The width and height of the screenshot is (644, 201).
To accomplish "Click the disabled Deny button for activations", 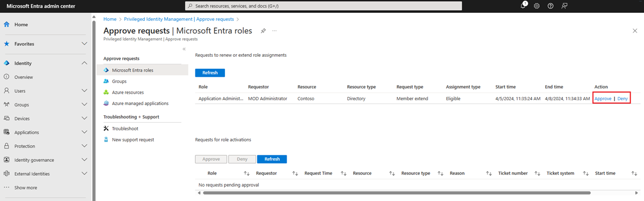I will click(x=242, y=159).
